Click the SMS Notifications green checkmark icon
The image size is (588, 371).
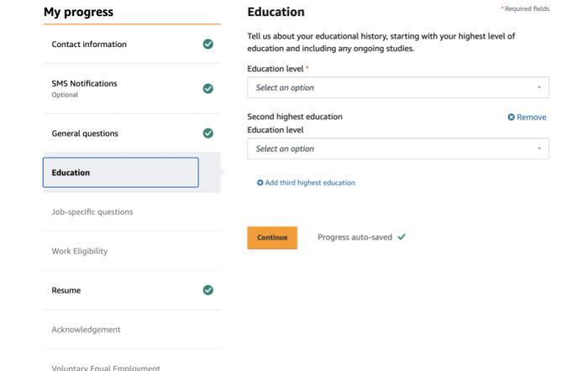pos(208,88)
